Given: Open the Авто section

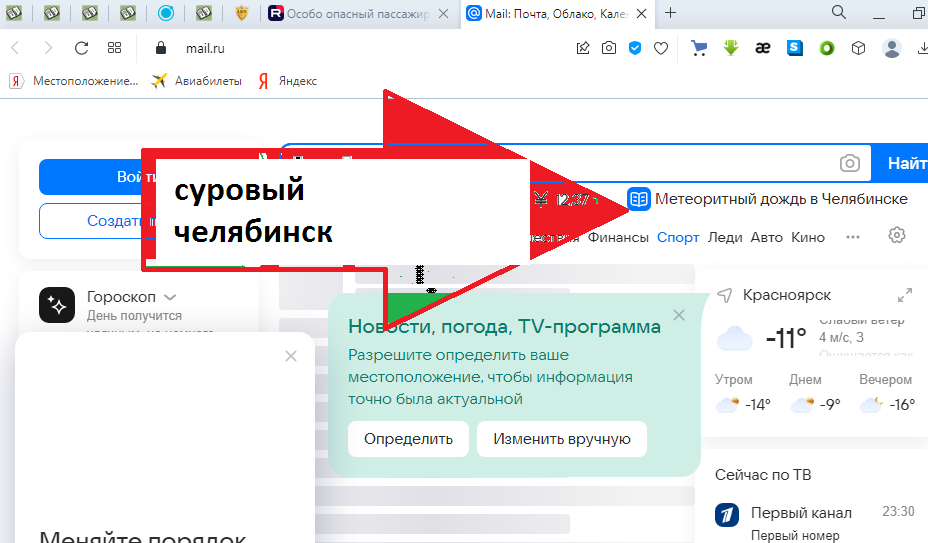Looking at the screenshot, I should pyautogui.click(x=766, y=237).
